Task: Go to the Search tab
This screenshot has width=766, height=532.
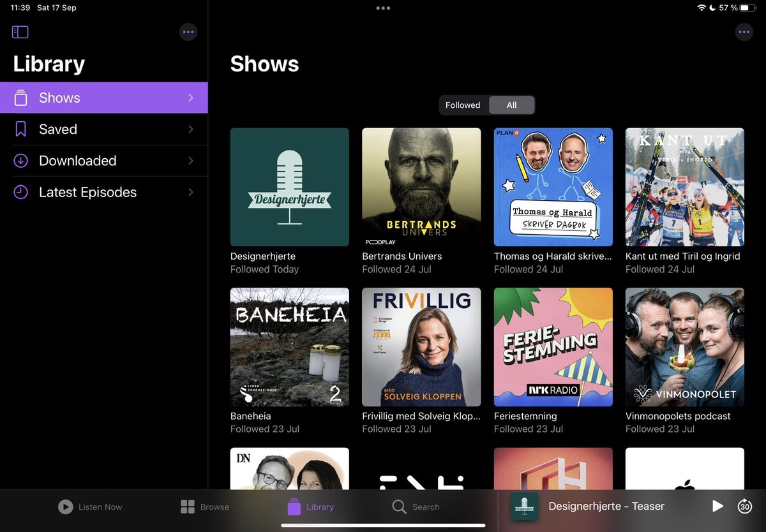Action: (416, 507)
